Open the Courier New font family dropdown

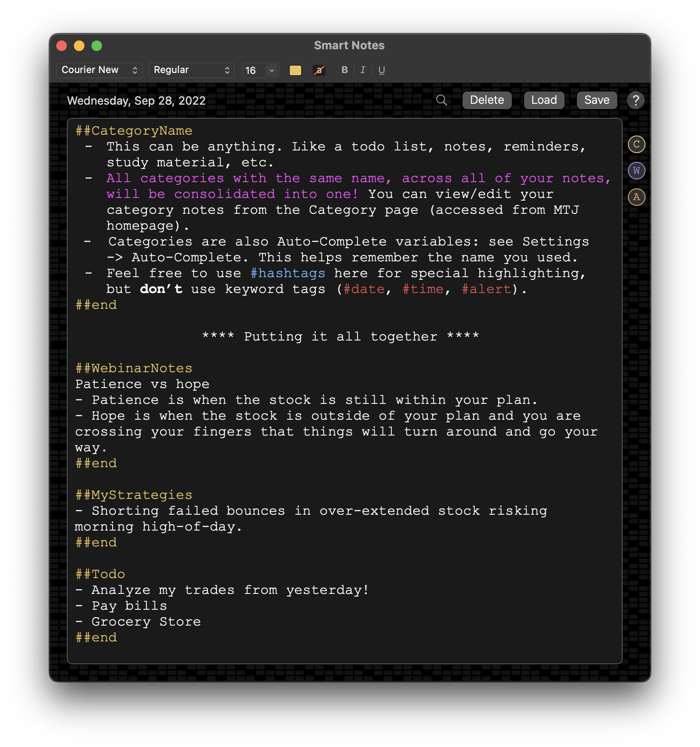[x=99, y=70]
